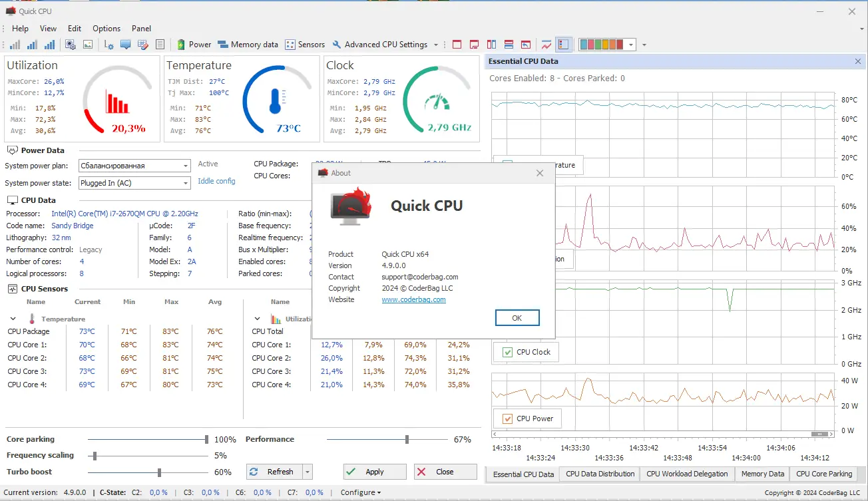Open the Power settings from the toolbar
Image resolution: width=868 pixels, height=501 pixels.
coord(194,45)
